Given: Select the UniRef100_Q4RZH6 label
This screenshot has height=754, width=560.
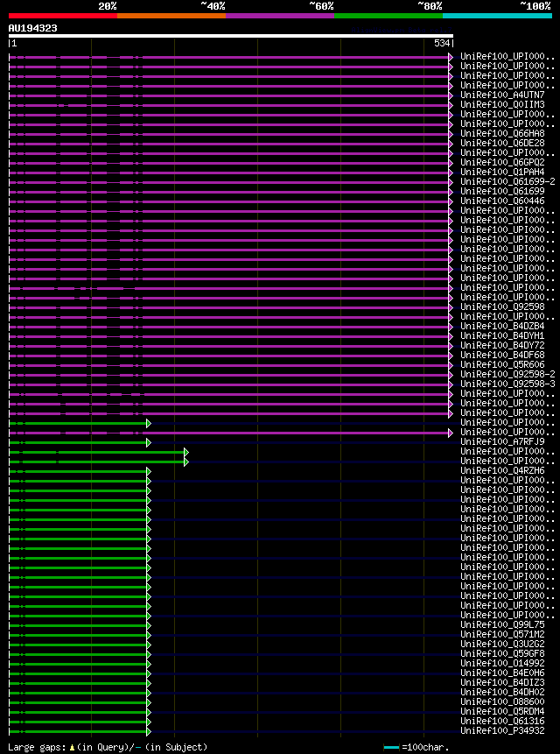Looking at the screenshot, I should pos(502,471).
